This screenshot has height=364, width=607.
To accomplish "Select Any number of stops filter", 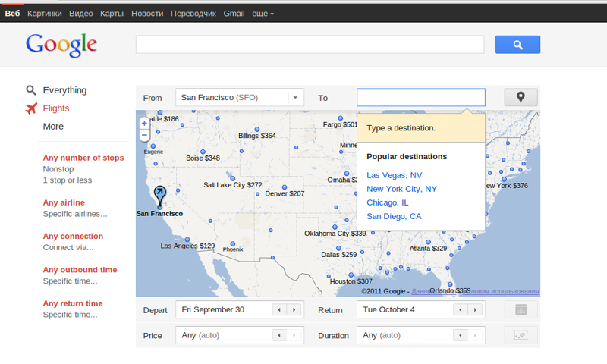I will pos(83,158).
